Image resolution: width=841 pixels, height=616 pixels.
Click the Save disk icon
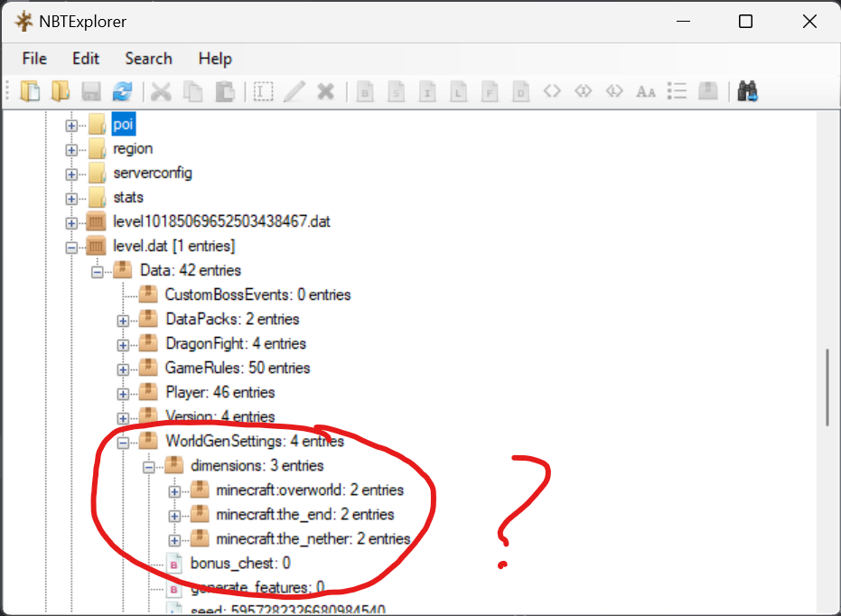coord(91,91)
